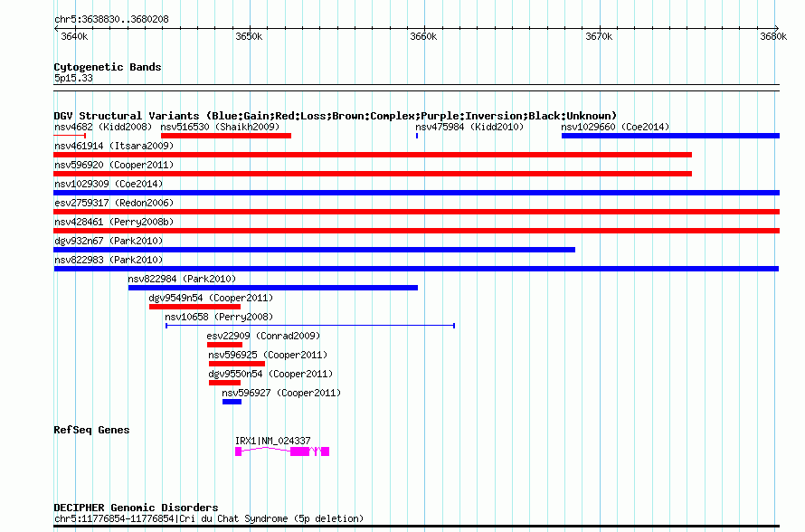Screen dimensions: 805x532
Task: Select the dgv9550n54 red loss bar
Action: pos(224,383)
